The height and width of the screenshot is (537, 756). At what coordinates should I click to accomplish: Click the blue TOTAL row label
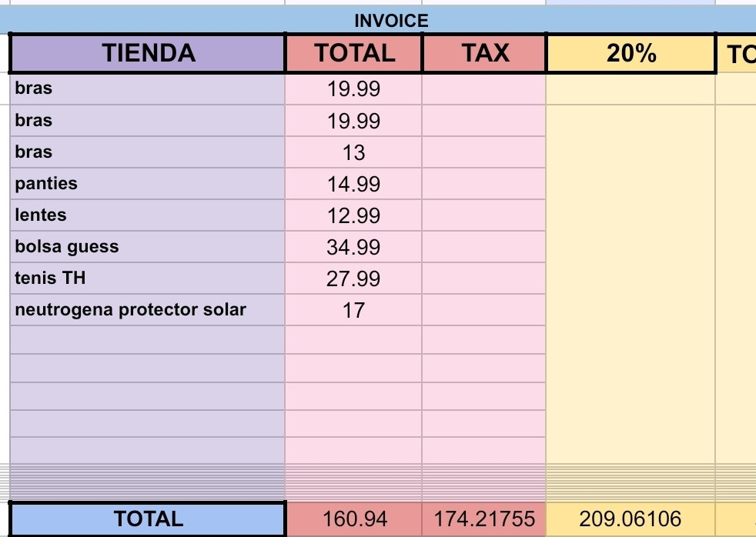point(148,519)
